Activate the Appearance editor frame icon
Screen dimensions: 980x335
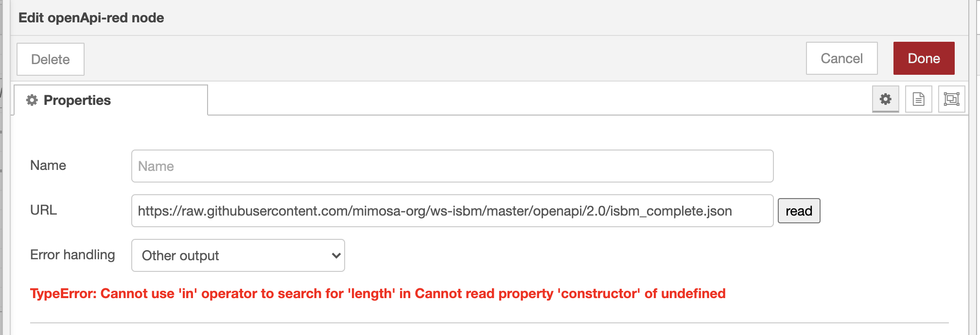(x=951, y=99)
